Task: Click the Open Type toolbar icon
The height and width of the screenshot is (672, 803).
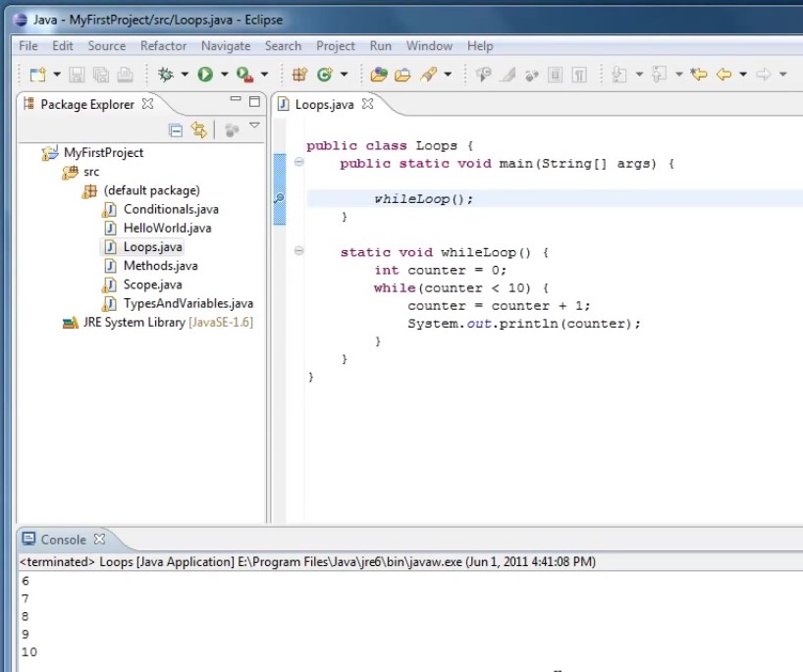Action: [x=379, y=75]
